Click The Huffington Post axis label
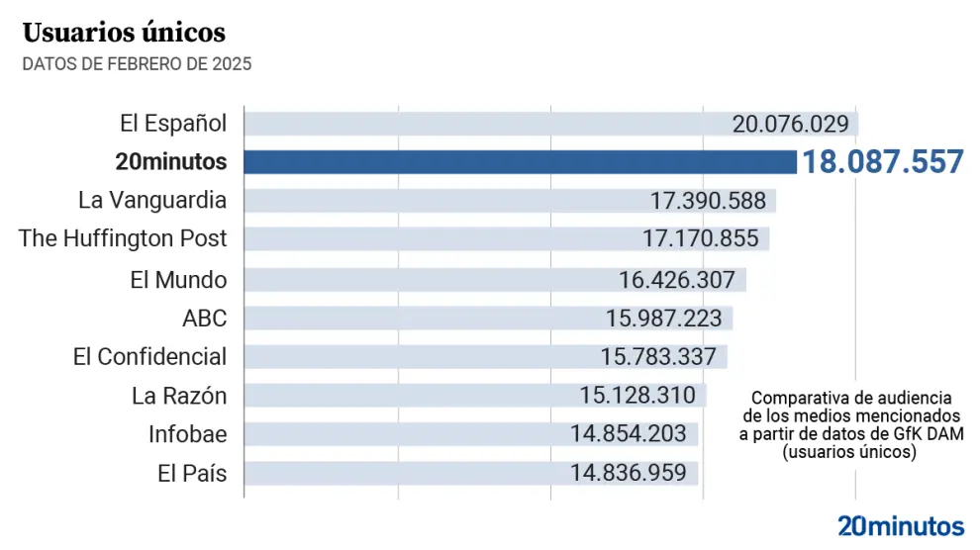 pos(123,239)
